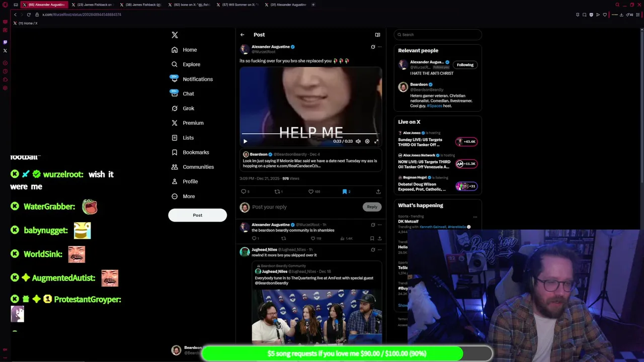Switch to the 'bone on X' browser tab
The height and width of the screenshot is (362, 644).
[189, 5]
